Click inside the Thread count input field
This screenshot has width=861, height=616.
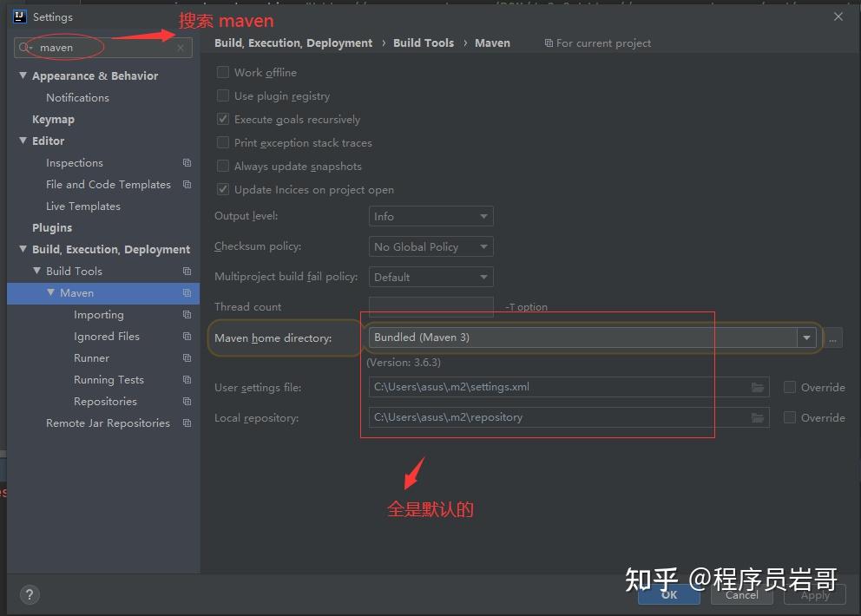click(x=430, y=306)
